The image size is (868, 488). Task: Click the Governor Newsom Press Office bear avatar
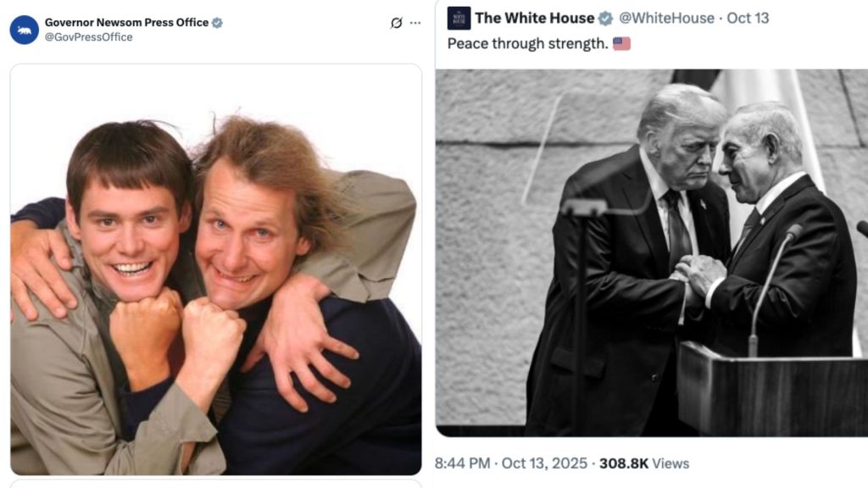point(24,30)
